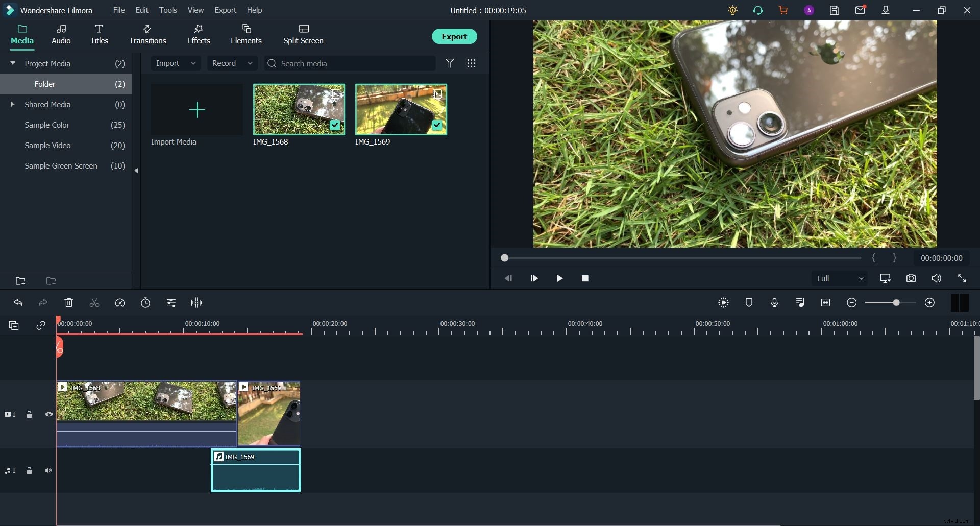This screenshot has height=526, width=980.
Task: Open the Transitions tab
Action: [148, 34]
